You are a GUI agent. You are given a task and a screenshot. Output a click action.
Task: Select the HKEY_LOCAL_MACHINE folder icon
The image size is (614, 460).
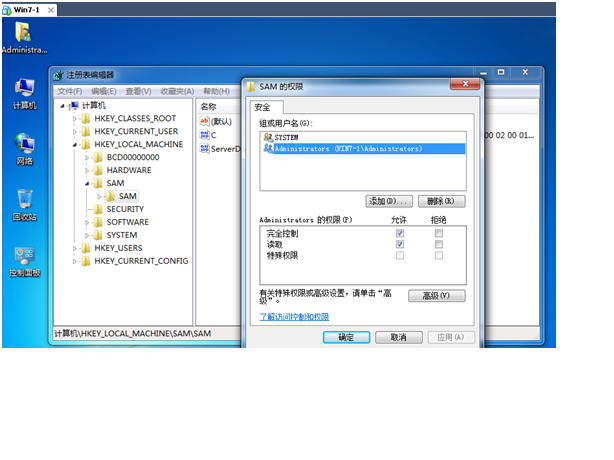[x=86, y=144]
